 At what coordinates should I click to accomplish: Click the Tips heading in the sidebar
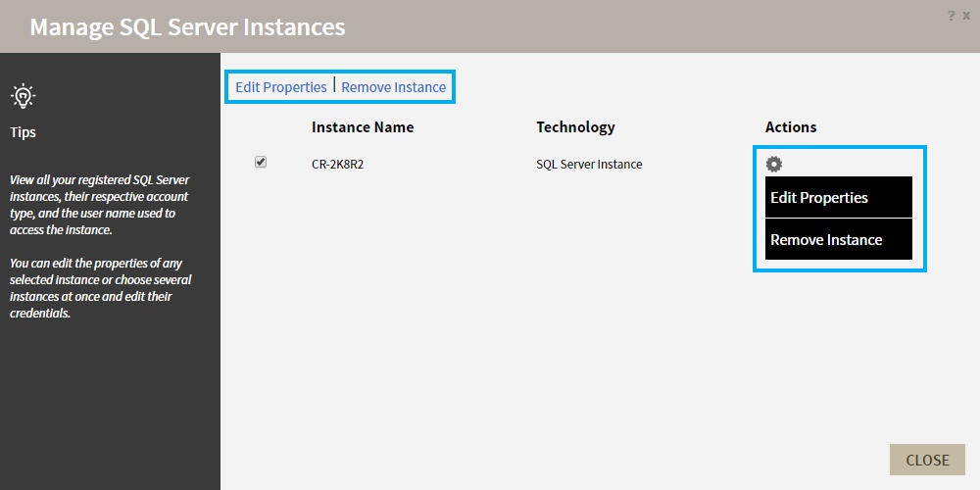[23, 132]
